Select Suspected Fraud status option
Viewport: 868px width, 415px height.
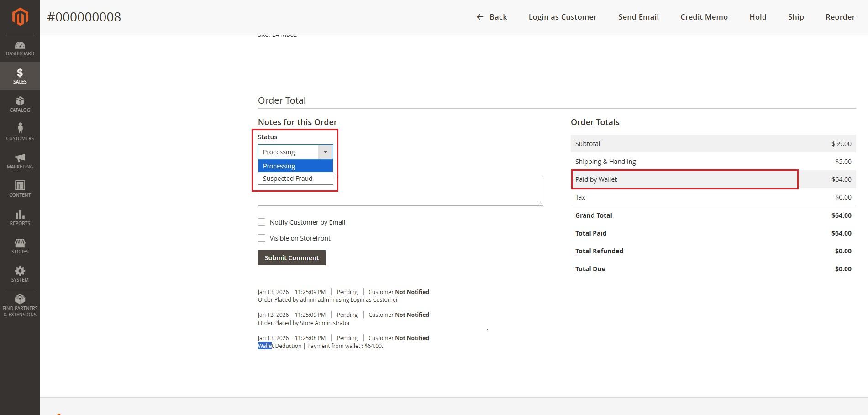coord(288,179)
